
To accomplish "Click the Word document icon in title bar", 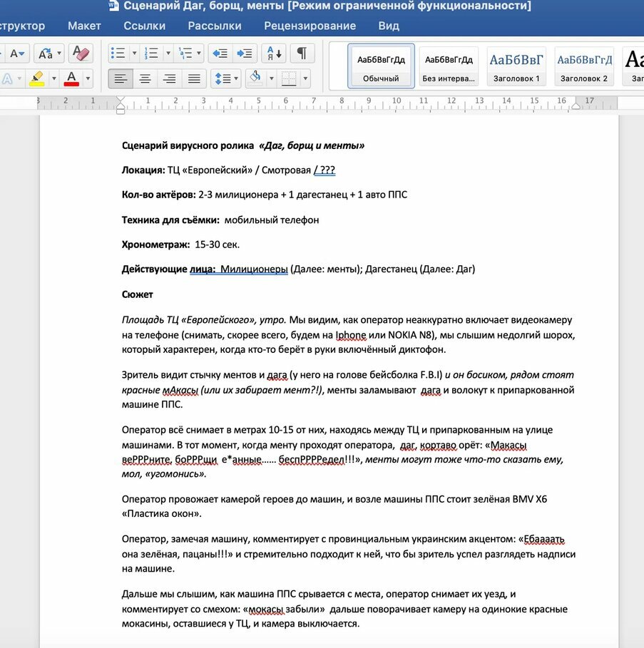I will click(113, 6).
